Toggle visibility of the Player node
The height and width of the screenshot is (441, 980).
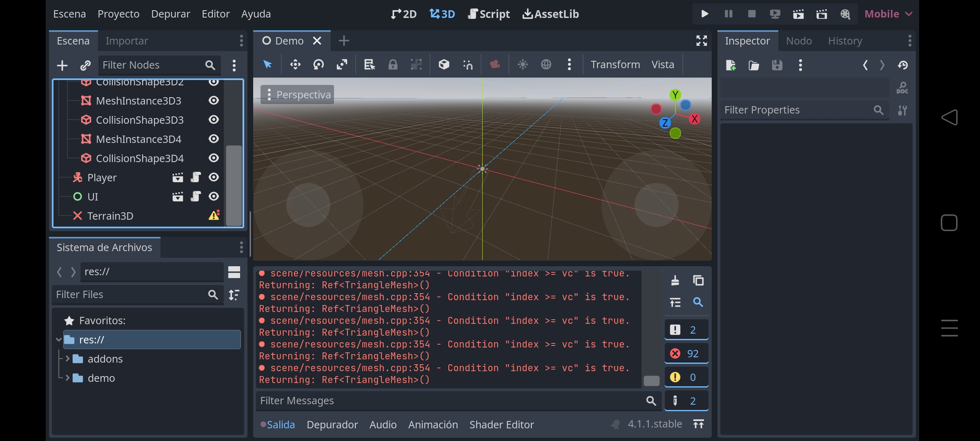(x=214, y=177)
